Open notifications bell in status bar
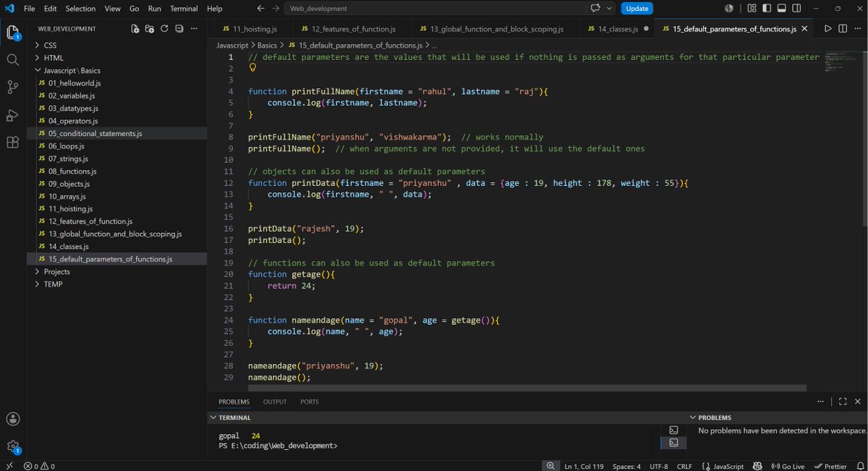Image resolution: width=868 pixels, height=471 pixels. coord(859,466)
